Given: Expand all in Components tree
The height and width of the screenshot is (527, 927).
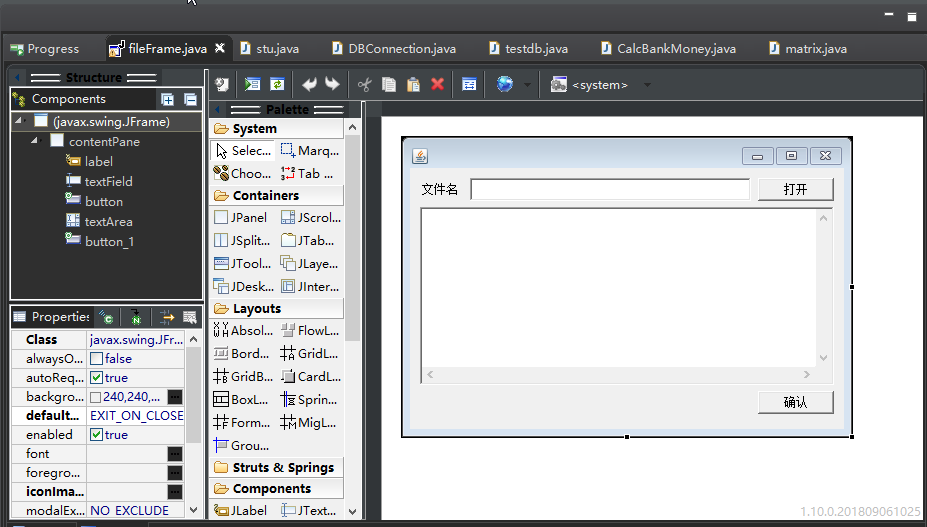Looking at the screenshot, I should pos(168,99).
